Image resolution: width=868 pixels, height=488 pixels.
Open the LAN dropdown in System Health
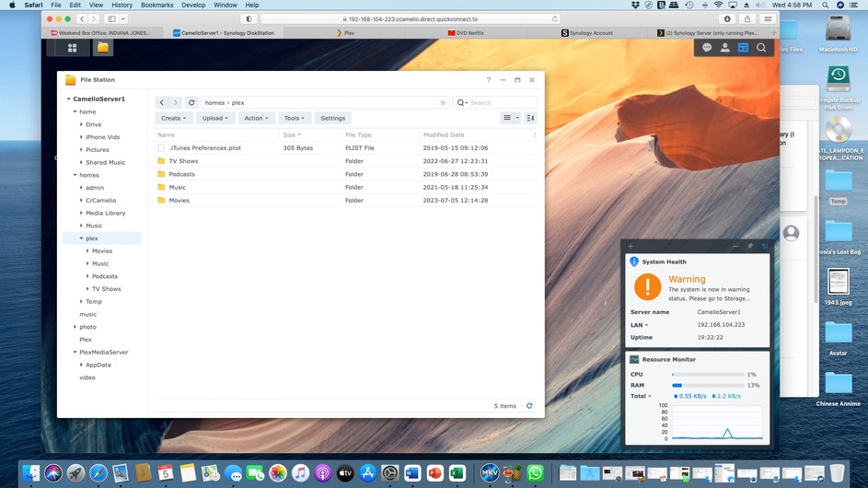coord(639,325)
